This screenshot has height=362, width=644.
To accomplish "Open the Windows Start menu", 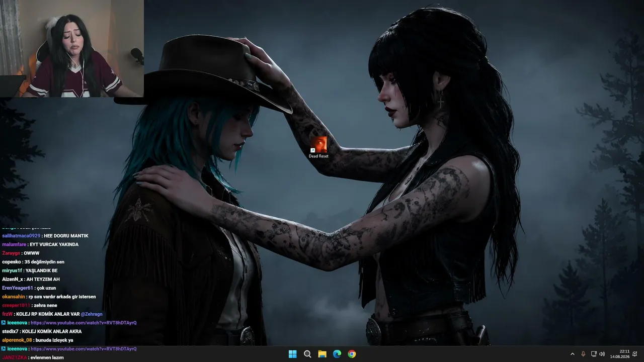I will point(292,354).
